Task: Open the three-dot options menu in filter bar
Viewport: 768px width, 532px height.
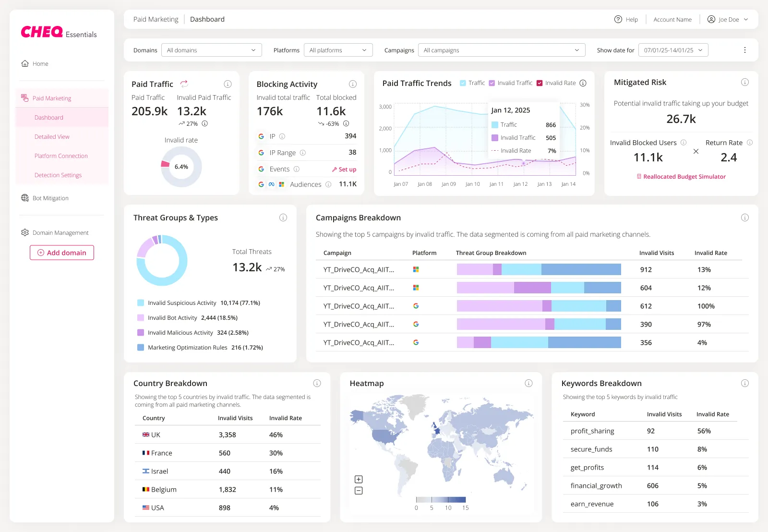Action: (x=744, y=50)
